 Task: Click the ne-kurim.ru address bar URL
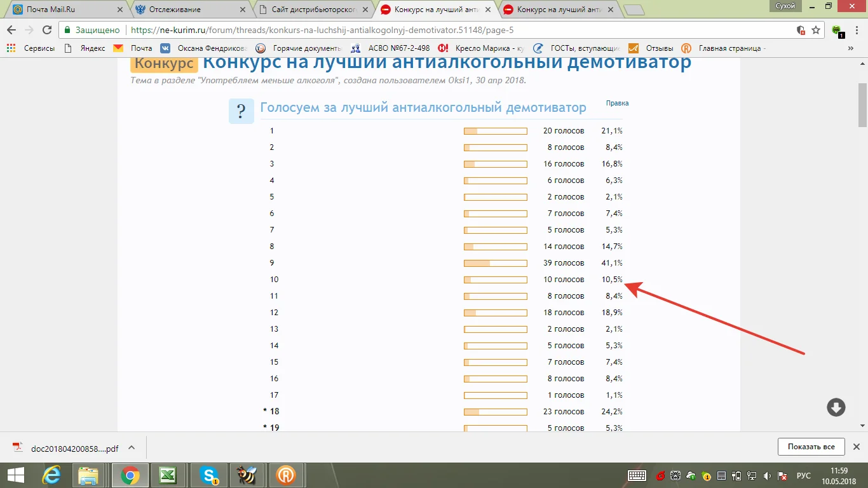click(322, 30)
